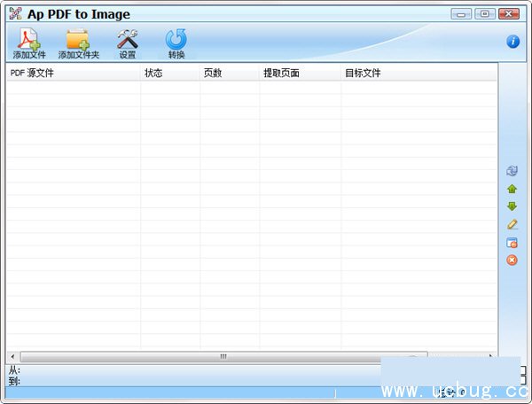Move item down with green arrow

click(512, 206)
